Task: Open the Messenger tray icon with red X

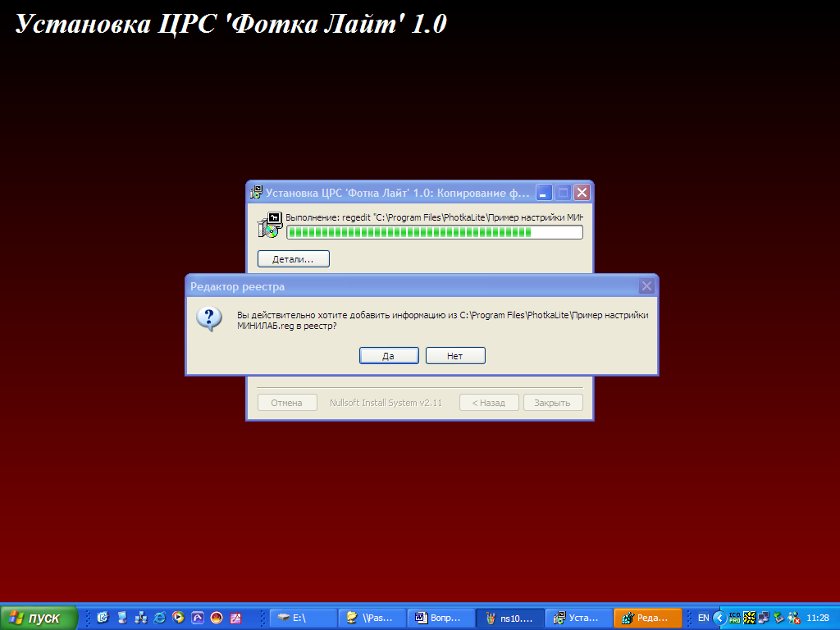Action: click(x=794, y=618)
